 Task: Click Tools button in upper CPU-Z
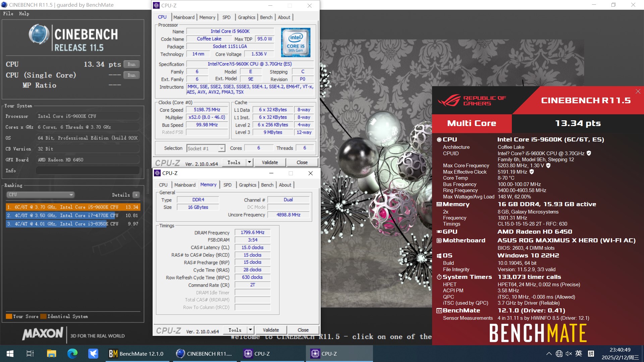(x=234, y=163)
